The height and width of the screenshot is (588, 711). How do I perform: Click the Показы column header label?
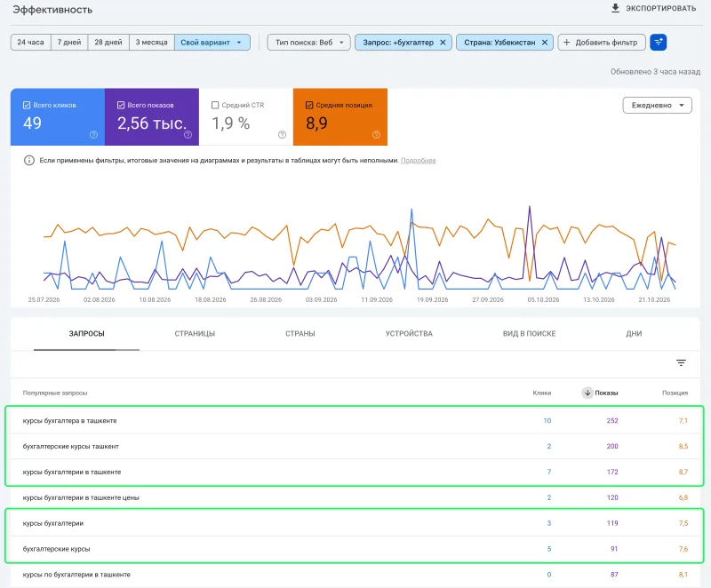click(606, 393)
